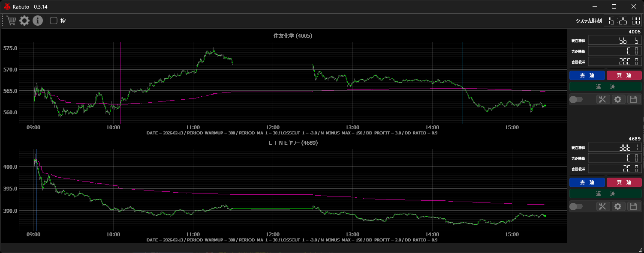Open tools wrench icon for 4005

pyautogui.click(x=602, y=99)
